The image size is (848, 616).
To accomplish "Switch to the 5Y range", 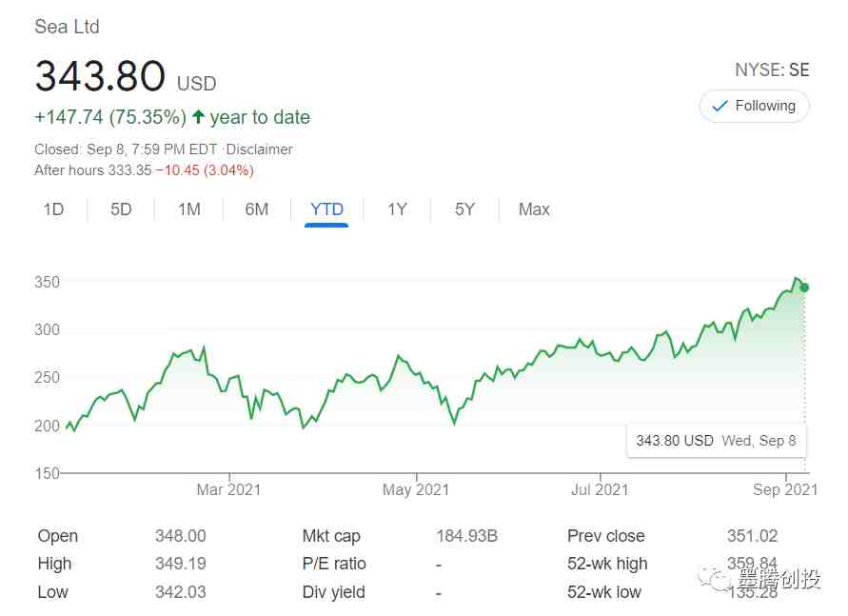I will pos(464,209).
